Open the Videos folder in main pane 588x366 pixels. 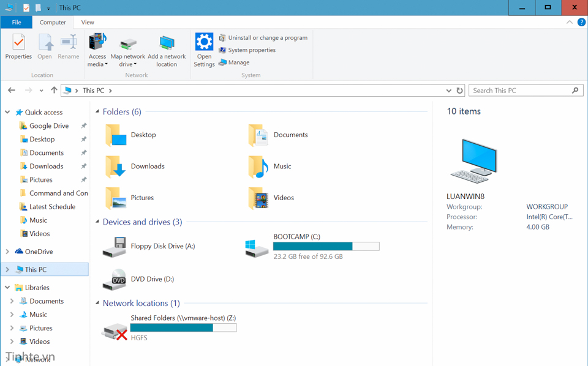[x=271, y=198]
